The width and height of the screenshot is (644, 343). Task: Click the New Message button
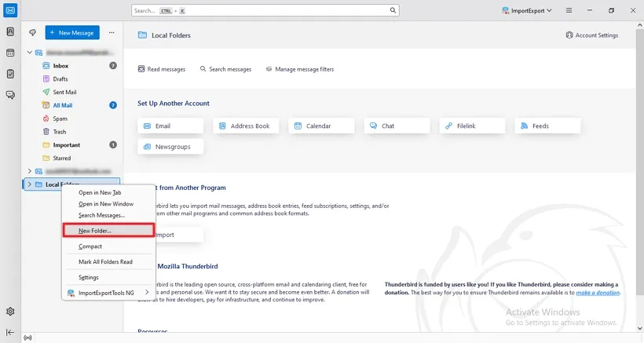click(x=72, y=32)
